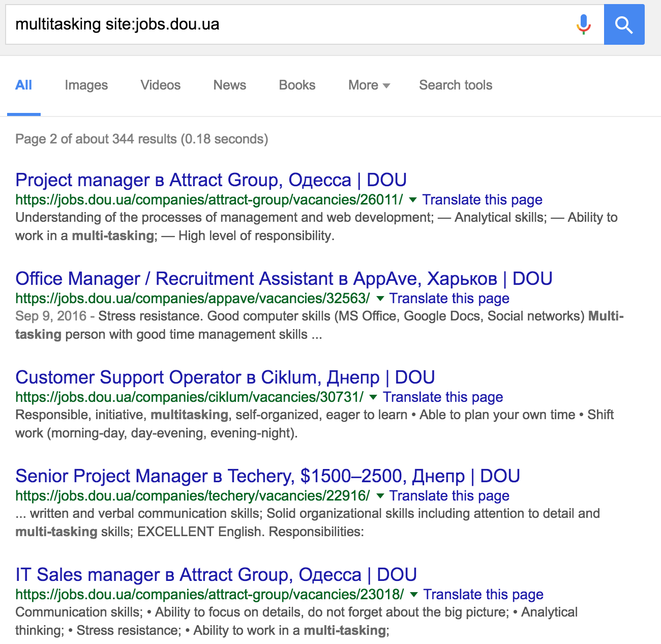Expand arrow next to vacancies/32563 URL
Screen dimensions: 661x644
tap(380, 299)
